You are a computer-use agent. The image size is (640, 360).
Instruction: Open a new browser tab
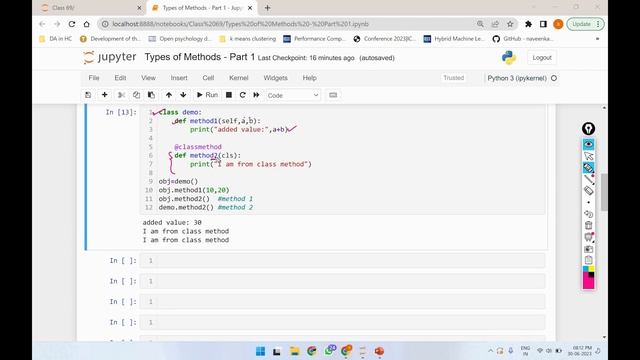click(x=267, y=8)
